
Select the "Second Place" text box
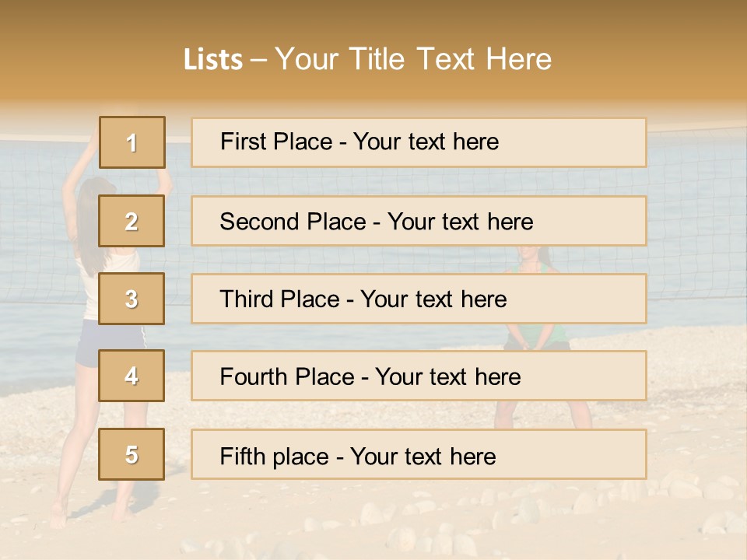point(419,221)
